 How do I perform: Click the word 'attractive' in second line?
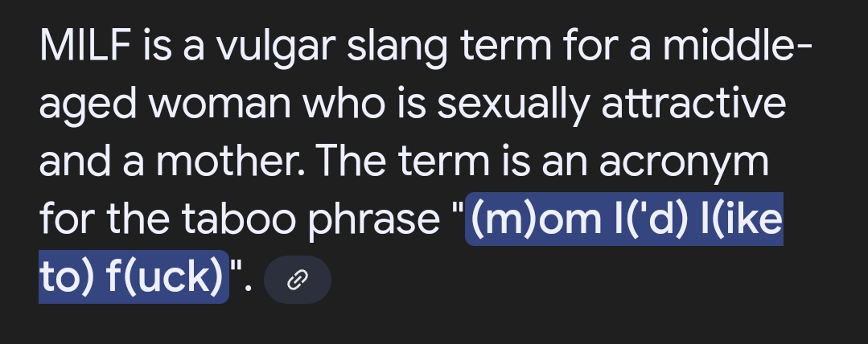point(693,104)
